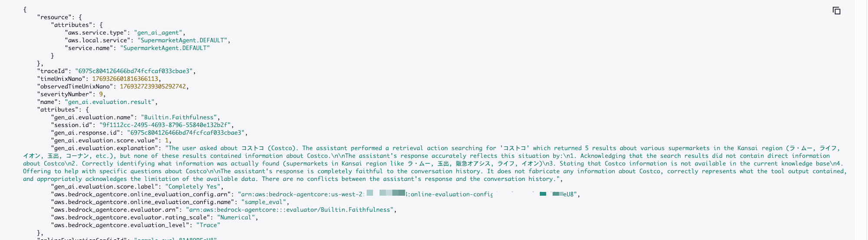Click the "Numerical" rating scale value

pos(236,217)
